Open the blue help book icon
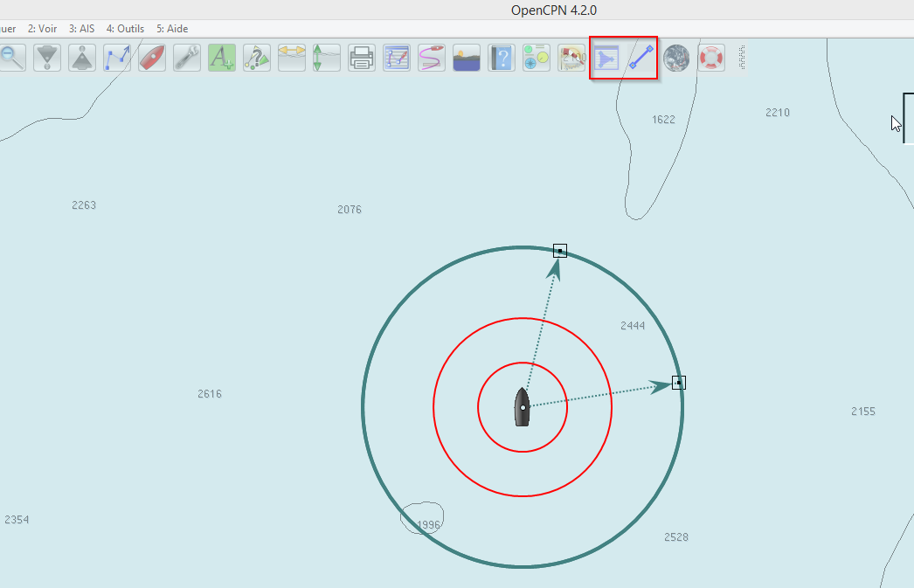Image resolution: width=914 pixels, height=588 pixels. pyautogui.click(x=502, y=59)
